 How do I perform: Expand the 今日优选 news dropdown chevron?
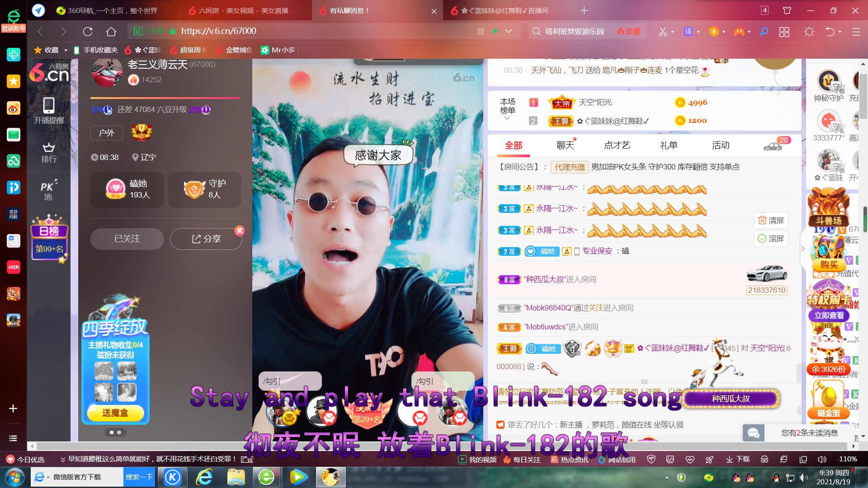[63, 460]
